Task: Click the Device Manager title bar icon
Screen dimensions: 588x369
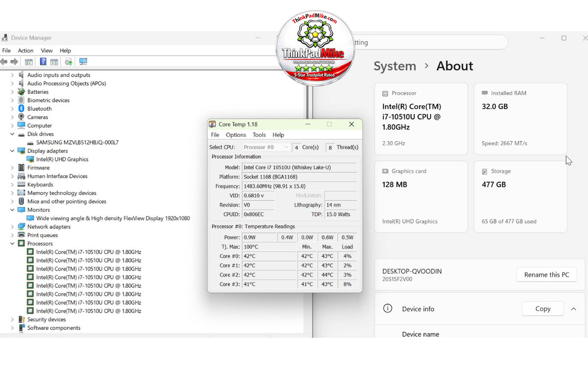Action: coord(5,38)
